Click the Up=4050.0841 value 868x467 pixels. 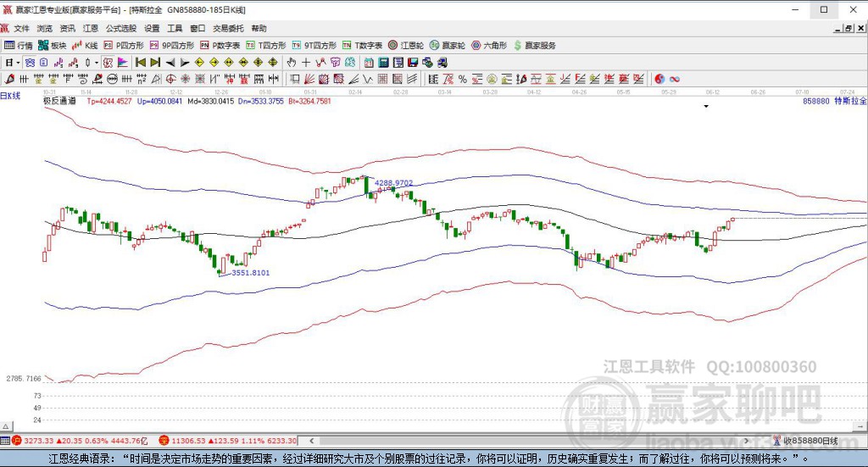coord(159,101)
